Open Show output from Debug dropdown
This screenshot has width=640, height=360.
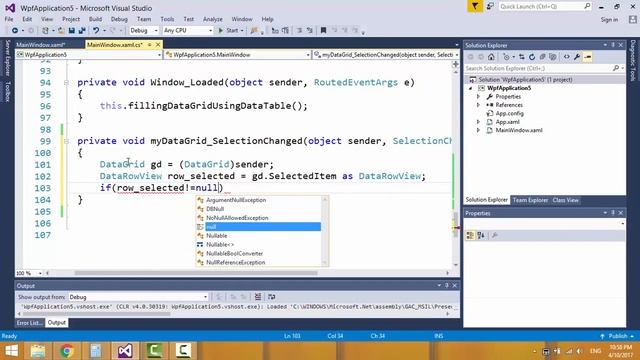tap(138, 297)
